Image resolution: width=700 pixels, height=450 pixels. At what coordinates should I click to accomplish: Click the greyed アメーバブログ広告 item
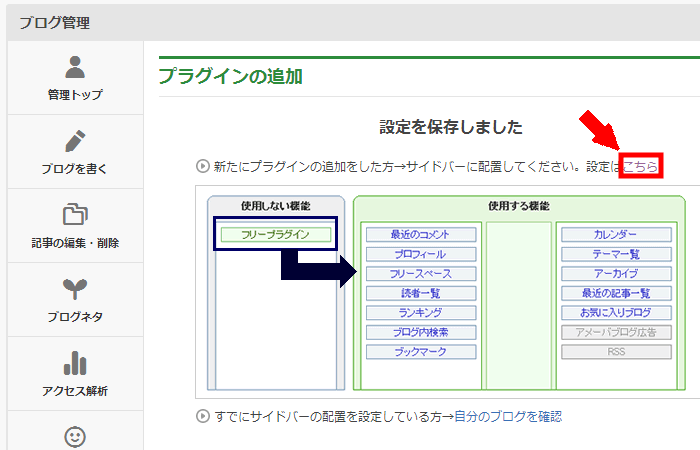coord(616,332)
